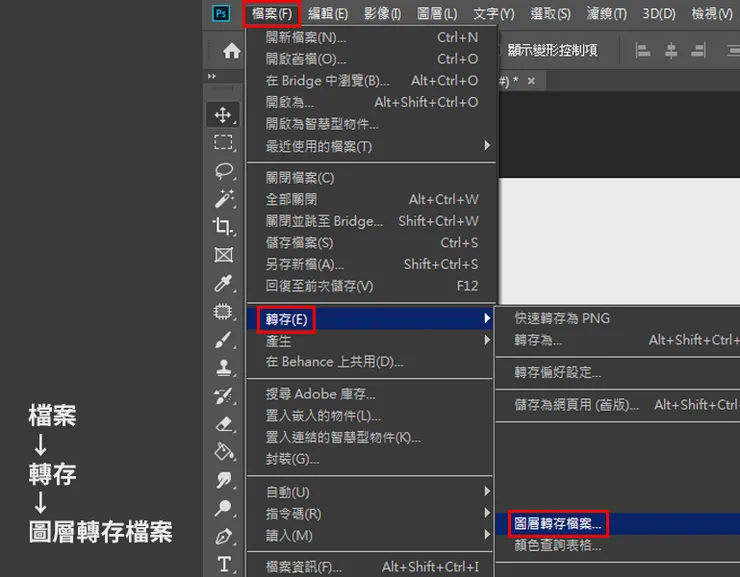Choose 在 Behance 上共用(D)...

(x=370, y=362)
